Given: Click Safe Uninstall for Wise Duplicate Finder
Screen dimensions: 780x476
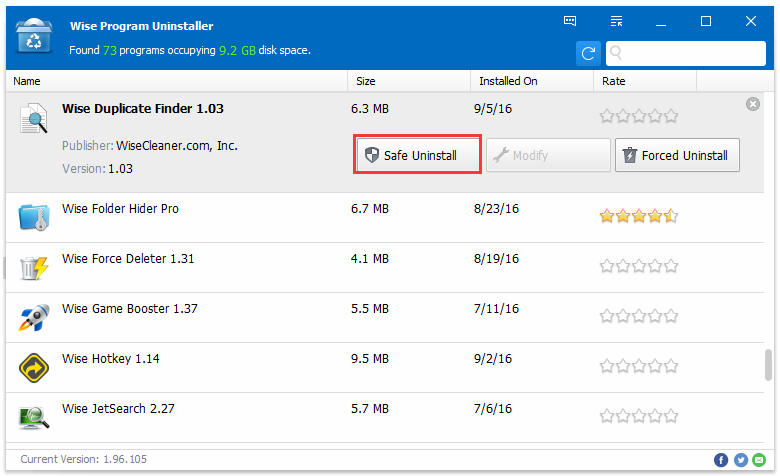Looking at the screenshot, I should (417, 155).
